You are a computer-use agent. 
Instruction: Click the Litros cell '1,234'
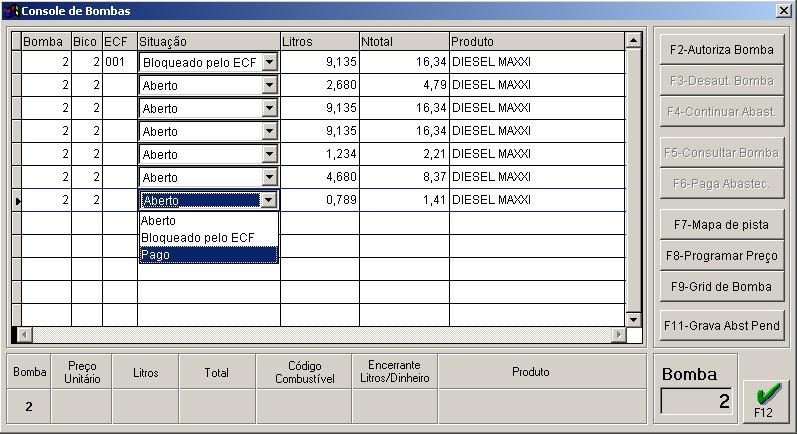[320, 154]
